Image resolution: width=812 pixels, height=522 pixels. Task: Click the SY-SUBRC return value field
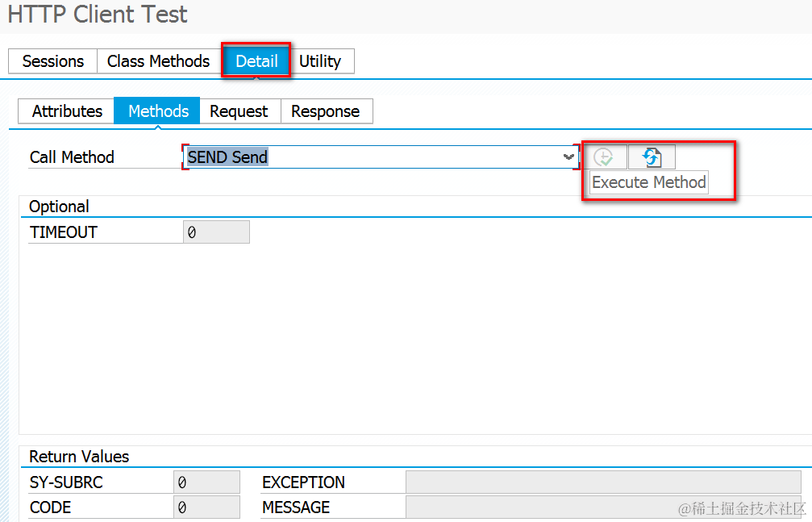point(206,482)
